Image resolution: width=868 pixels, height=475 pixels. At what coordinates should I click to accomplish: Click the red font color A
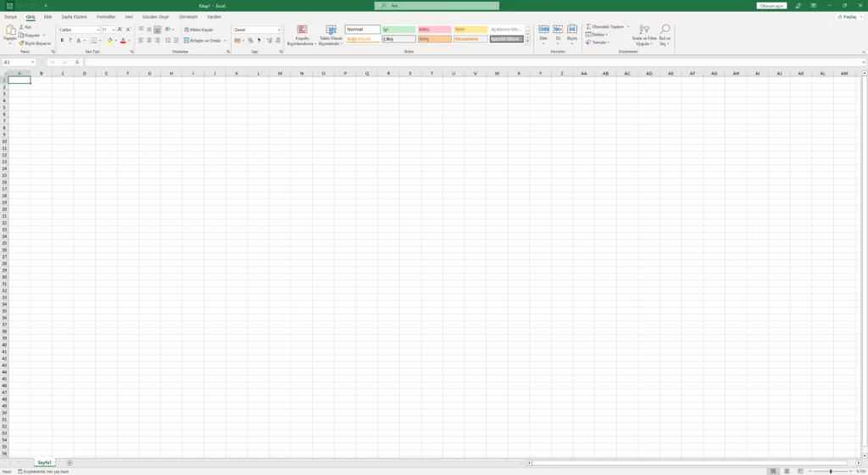[x=123, y=41]
